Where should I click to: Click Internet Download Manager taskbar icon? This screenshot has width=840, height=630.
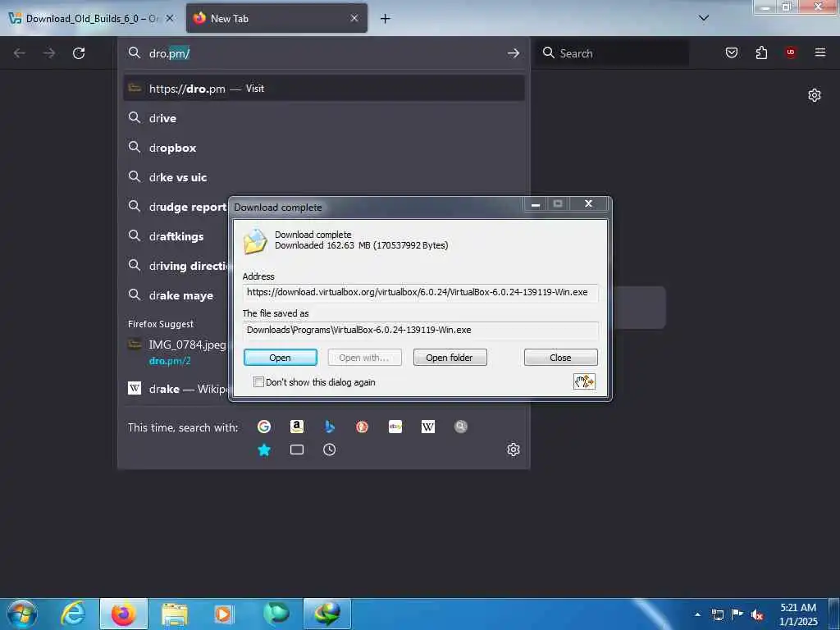pos(327,614)
